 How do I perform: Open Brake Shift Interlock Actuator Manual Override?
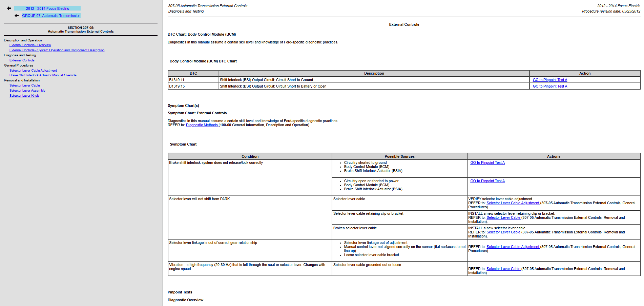[43, 75]
